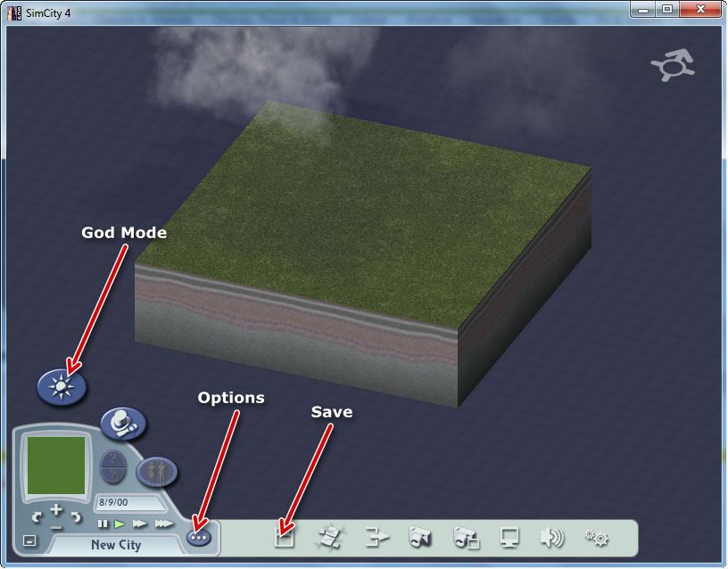
Task: Open display settings monitor icon
Action: tap(509, 539)
